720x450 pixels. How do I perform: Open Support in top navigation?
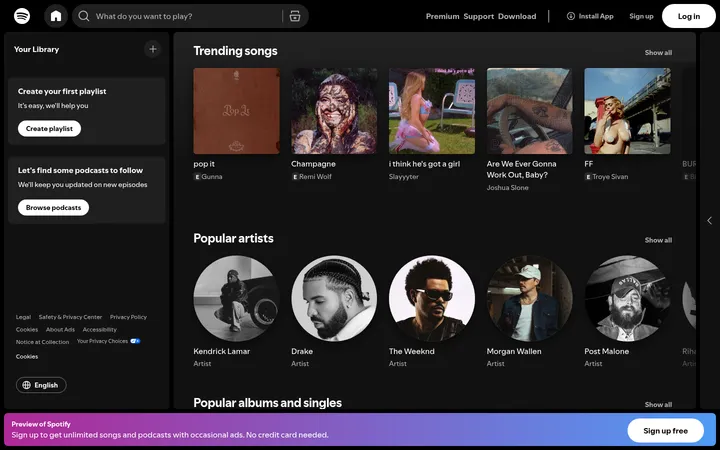[x=478, y=16]
